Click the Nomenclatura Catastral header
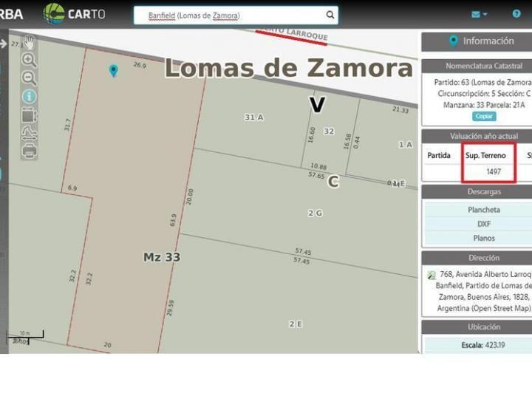This screenshot has width=532, height=393. [477, 66]
